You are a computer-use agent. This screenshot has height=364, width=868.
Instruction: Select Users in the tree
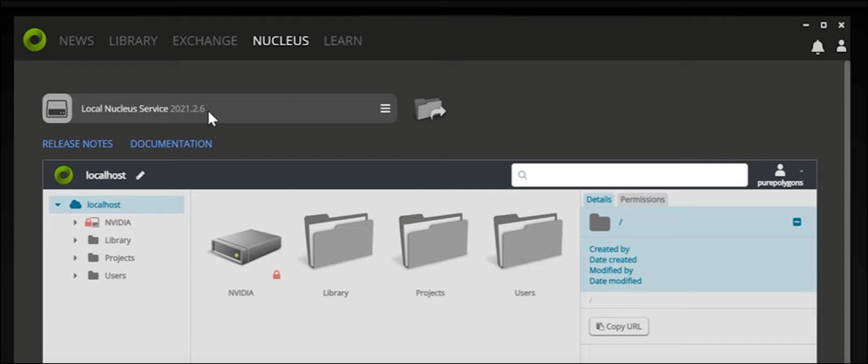pos(115,276)
